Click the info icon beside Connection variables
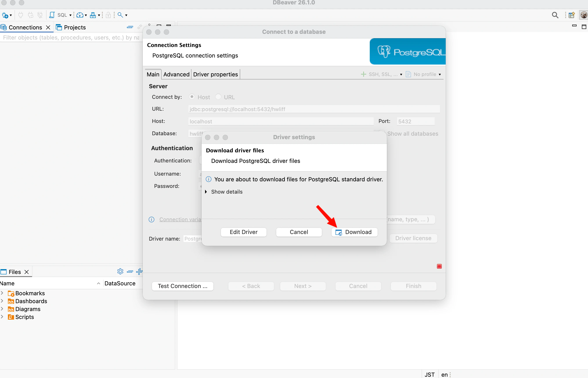The image size is (588, 378). pyautogui.click(x=152, y=220)
